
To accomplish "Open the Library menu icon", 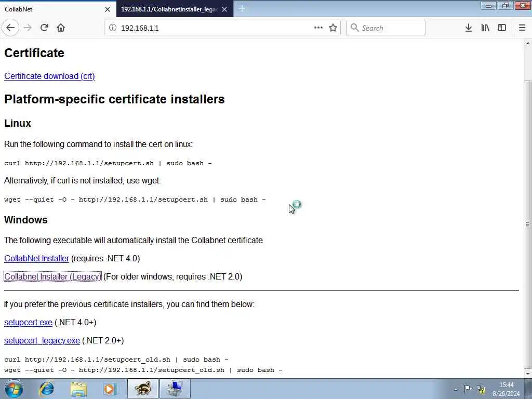I will [x=485, y=28].
